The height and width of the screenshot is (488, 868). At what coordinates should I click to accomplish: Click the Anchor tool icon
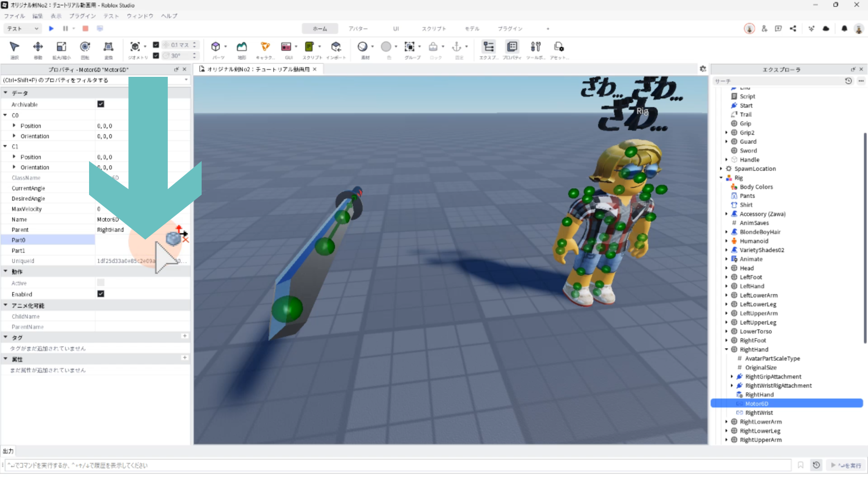pos(457,47)
